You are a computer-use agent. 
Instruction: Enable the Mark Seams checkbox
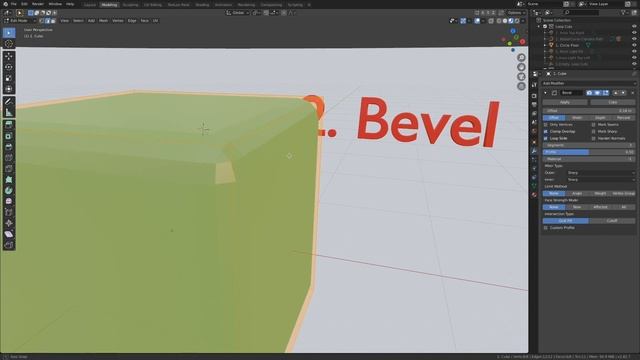click(x=593, y=124)
